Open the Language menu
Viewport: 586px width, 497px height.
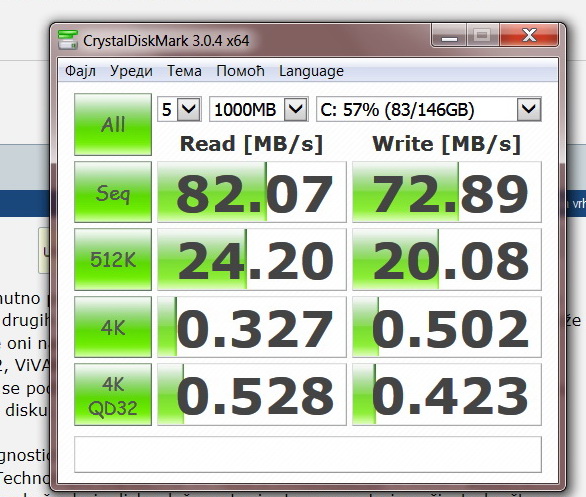pos(311,71)
